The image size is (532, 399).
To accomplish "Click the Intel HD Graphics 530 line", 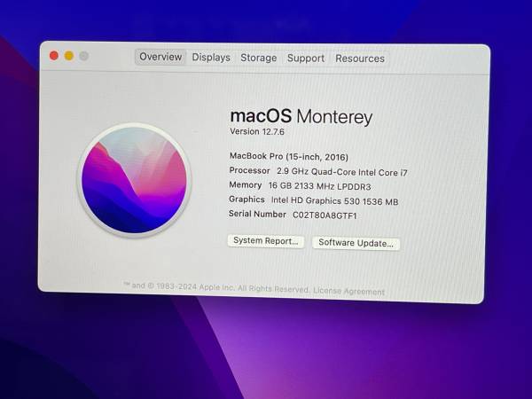I will (x=313, y=200).
